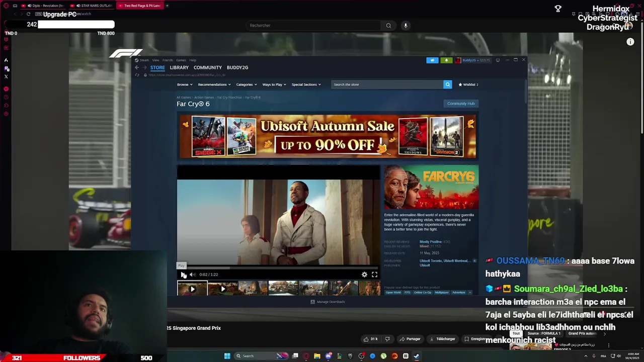Click the Steam store search magnifier button
644x362 pixels.
coord(447,84)
